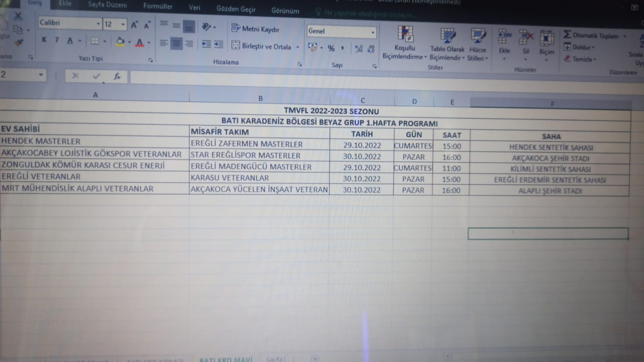Open Tablo Olarak Biçimlendir gallery

[447, 44]
